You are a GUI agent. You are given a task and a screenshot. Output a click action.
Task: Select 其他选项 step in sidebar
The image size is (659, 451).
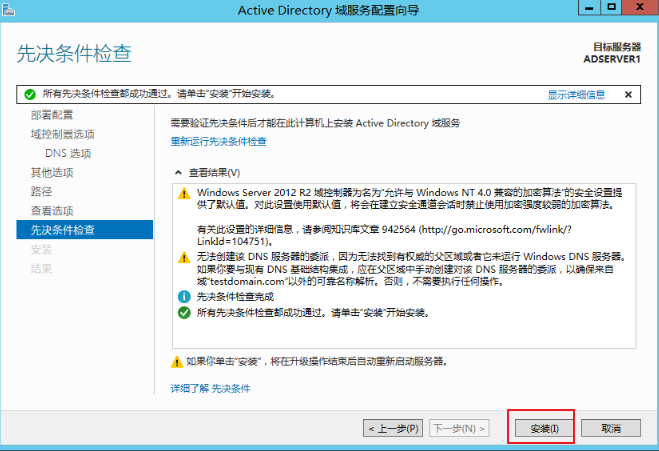[x=52, y=172]
